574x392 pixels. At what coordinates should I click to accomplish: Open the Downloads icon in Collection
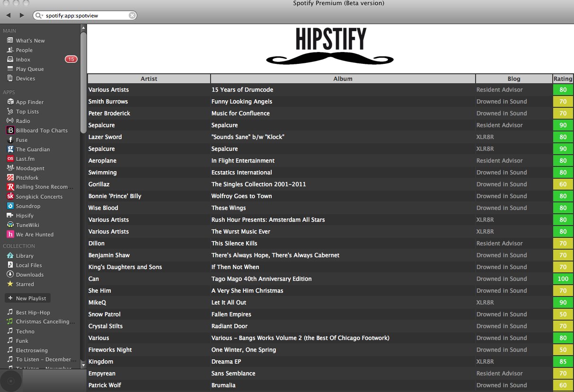(x=10, y=275)
